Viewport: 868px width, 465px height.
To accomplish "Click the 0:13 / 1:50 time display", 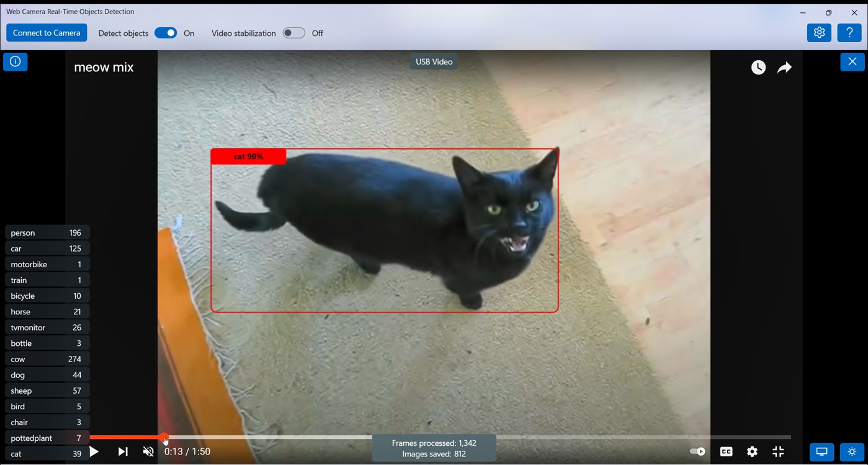I will point(187,452).
